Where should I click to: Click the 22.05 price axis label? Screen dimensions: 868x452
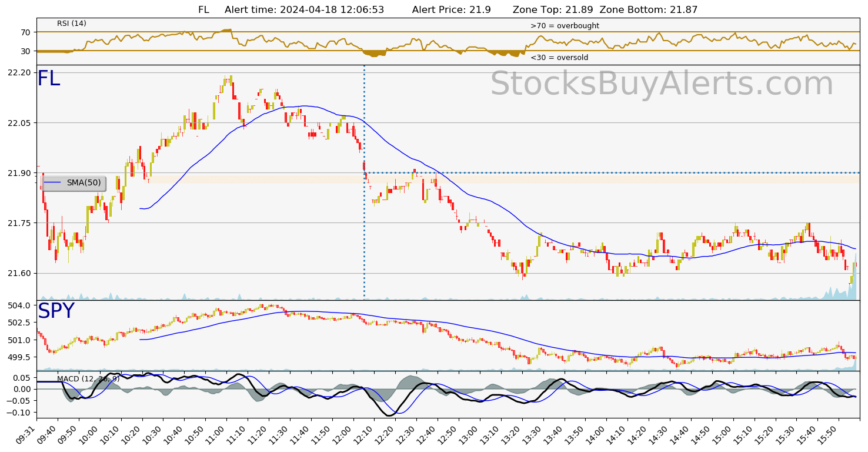pyautogui.click(x=20, y=122)
